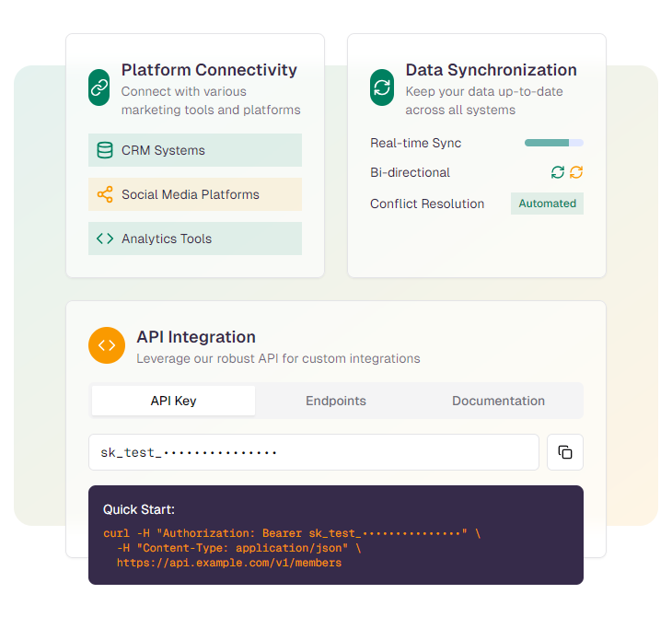Open the Documentation tab
Viewport: 672px width, 617px height.
498,401
